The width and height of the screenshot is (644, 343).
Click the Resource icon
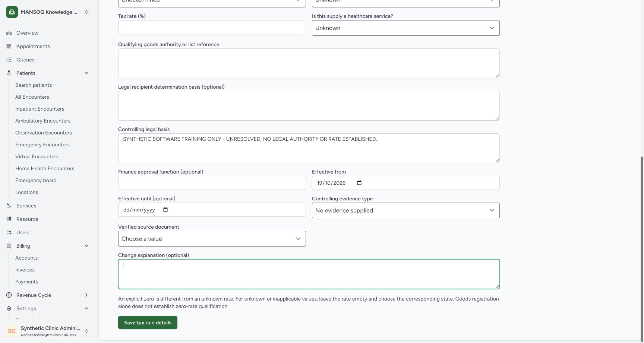(x=9, y=219)
